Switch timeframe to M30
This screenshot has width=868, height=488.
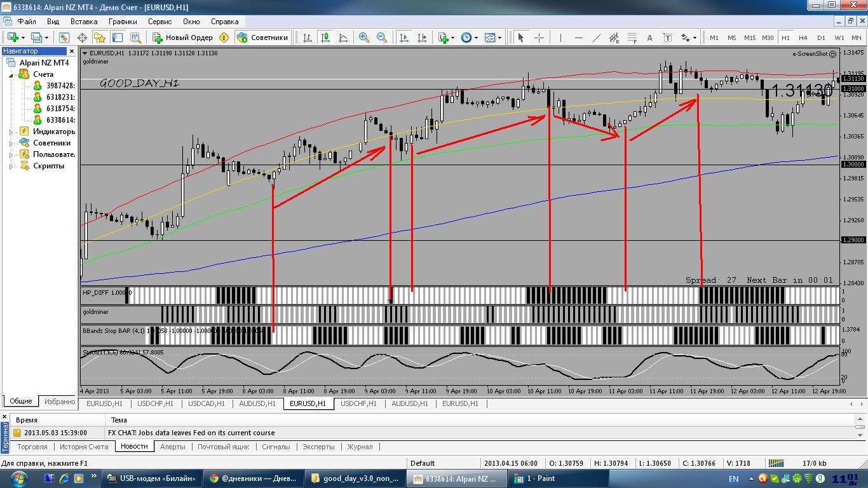[x=768, y=37]
